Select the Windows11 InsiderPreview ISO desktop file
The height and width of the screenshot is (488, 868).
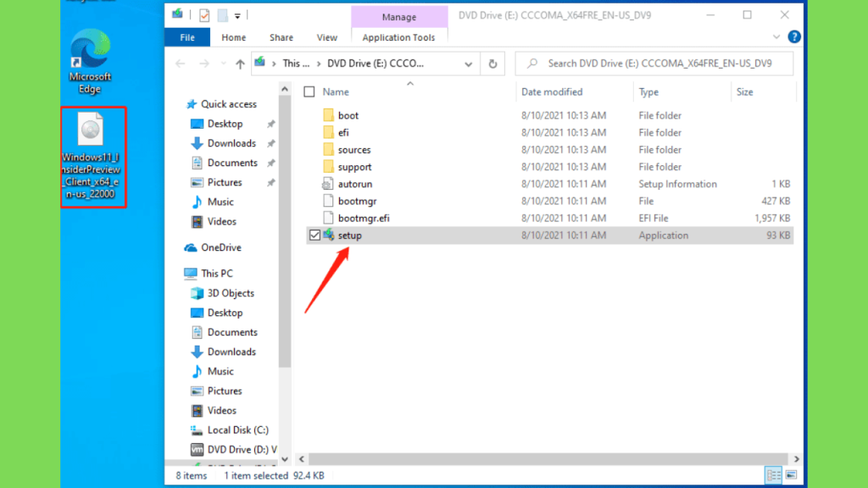(91, 156)
